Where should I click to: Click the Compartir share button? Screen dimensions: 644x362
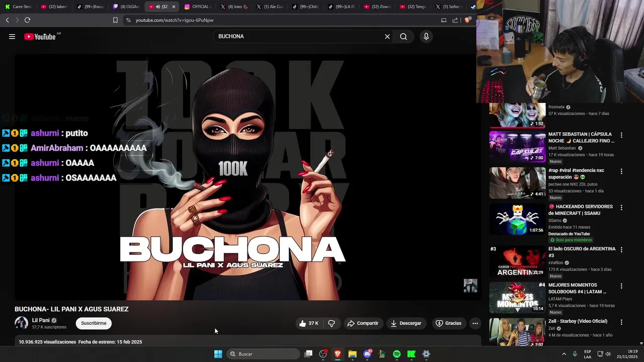[363, 323]
